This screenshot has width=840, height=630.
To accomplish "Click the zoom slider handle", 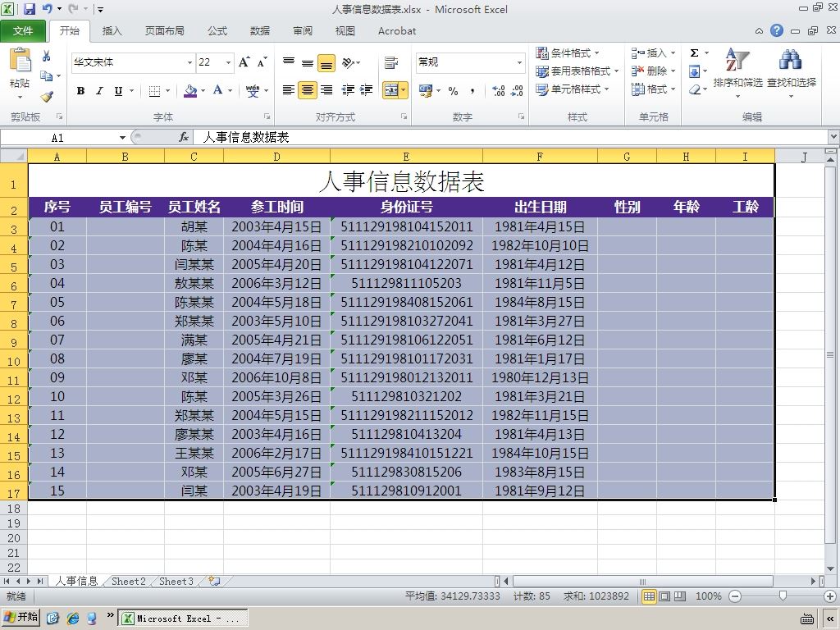I will pos(783,596).
